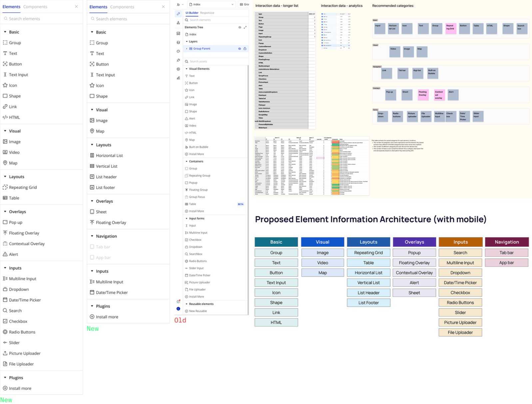Click the old panel vertical scrollbar
Image resolution: width=532 pixels, height=404 pixels.
tap(248, 190)
